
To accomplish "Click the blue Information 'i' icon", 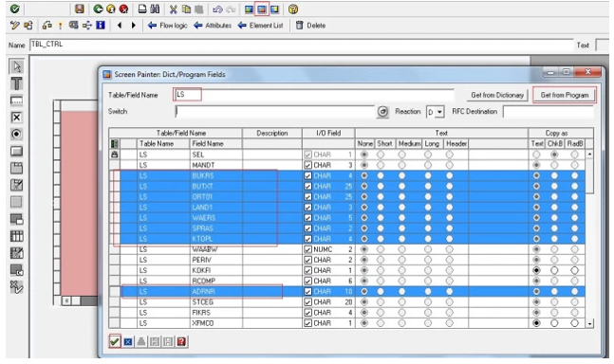I will click(101, 26).
